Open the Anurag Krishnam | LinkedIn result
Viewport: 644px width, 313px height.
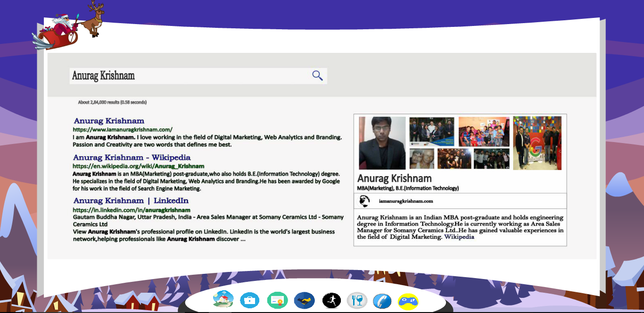pyautogui.click(x=131, y=201)
